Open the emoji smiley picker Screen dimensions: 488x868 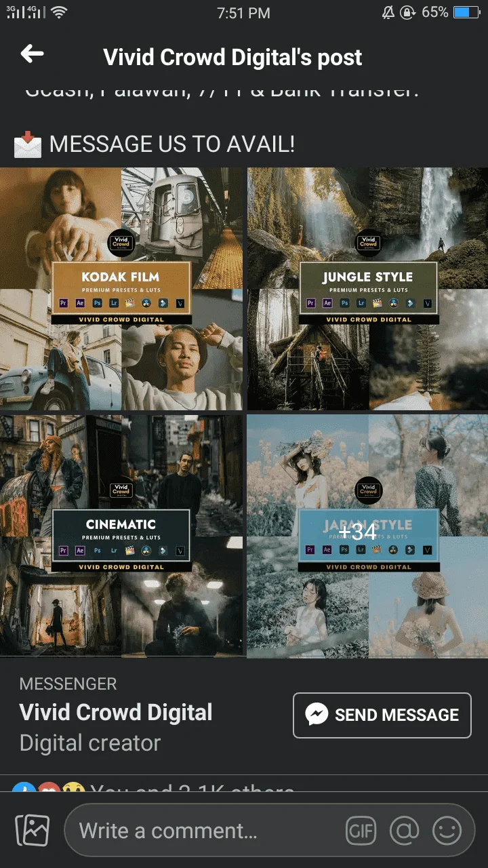click(x=447, y=831)
